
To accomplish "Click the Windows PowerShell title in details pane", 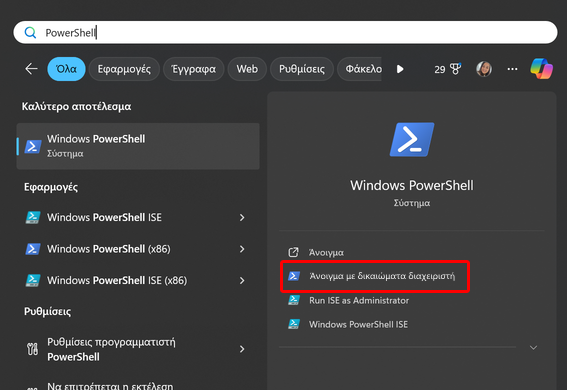I will coord(412,185).
